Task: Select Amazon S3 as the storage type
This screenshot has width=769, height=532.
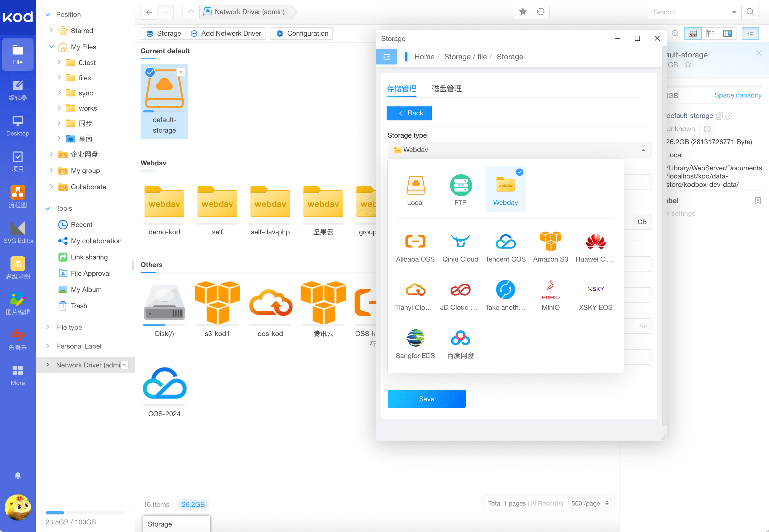Action: [550, 247]
